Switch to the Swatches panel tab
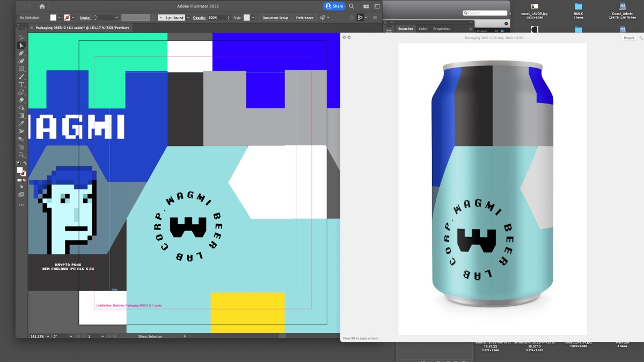Viewport: 644px width, 362px height. click(406, 29)
